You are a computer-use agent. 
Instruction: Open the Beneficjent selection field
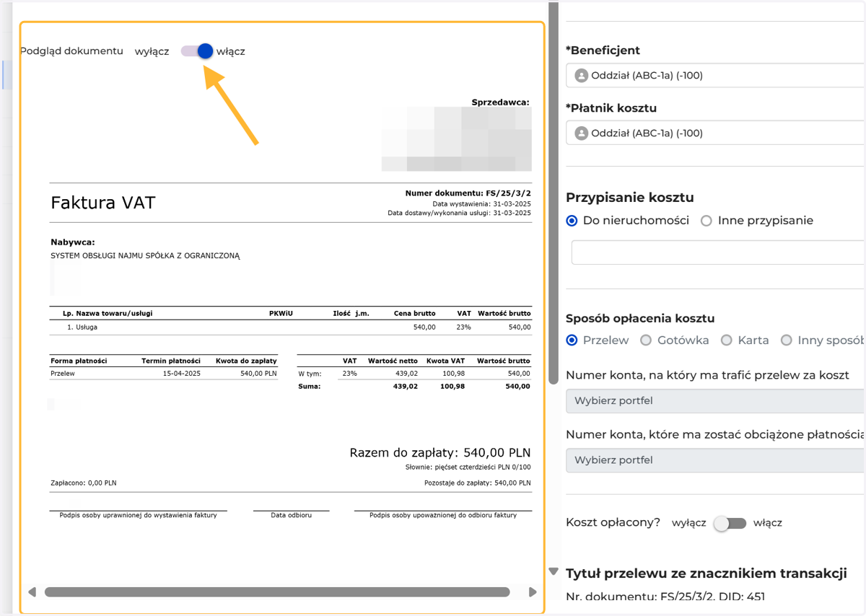[715, 75]
